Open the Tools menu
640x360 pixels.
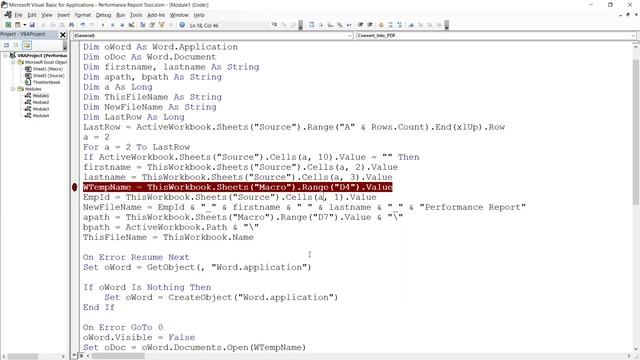(x=136, y=15)
